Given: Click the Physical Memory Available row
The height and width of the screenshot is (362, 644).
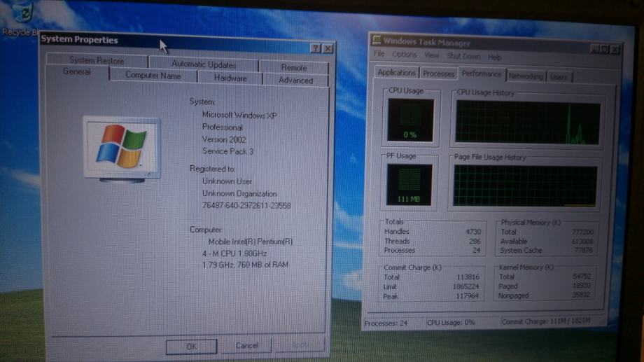Looking at the screenshot, I should (x=547, y=241).
